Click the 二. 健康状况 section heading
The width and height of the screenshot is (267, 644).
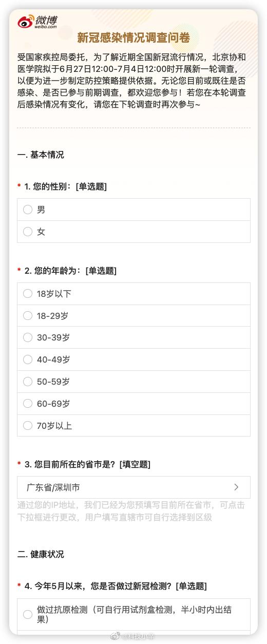click(x=41, y=554)
